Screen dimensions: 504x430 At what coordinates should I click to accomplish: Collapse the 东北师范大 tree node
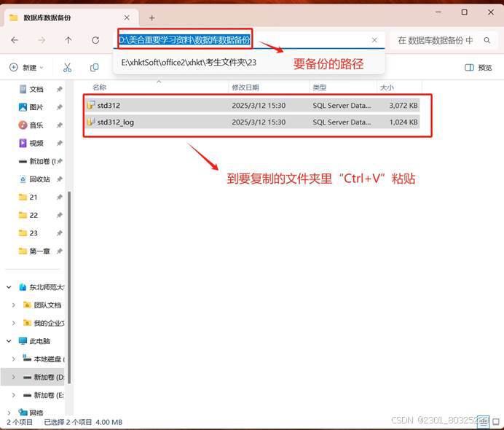pyautogui.click(x=9, y=287)
